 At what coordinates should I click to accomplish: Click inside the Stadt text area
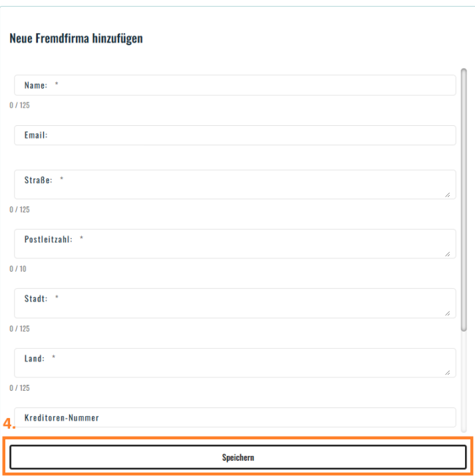tap(235, 304)
